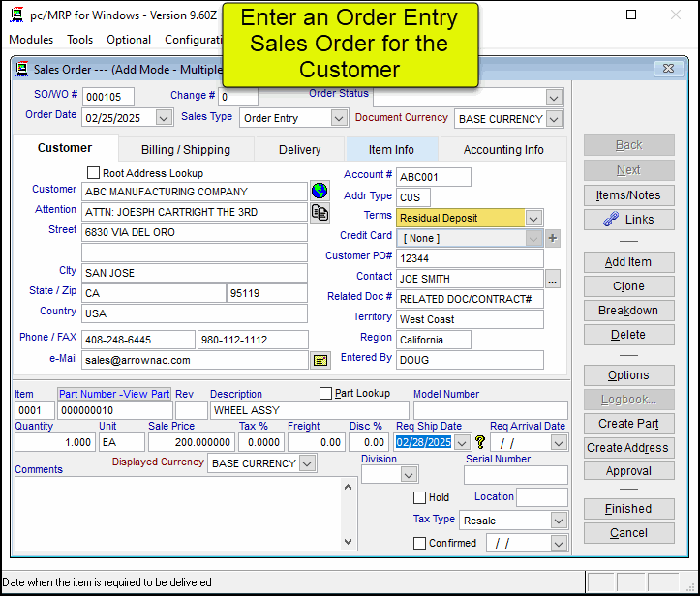This screenshot has height=596, width=700.
Task: Click the e-Mail input field
Action: coord(195,360)
